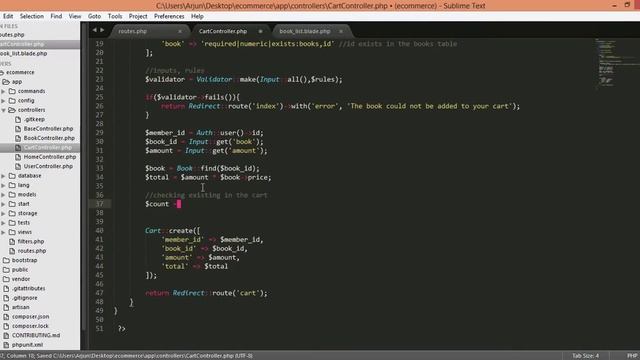Go to previous tab with left arrow
Viewport: 640px width, 360px height.
(x=94, y=30)
